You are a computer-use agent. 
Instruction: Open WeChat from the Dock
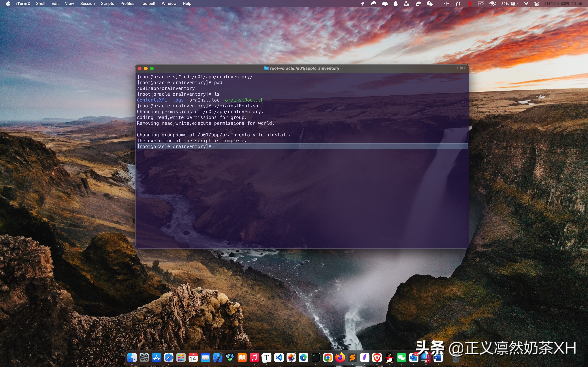[401, 358]
